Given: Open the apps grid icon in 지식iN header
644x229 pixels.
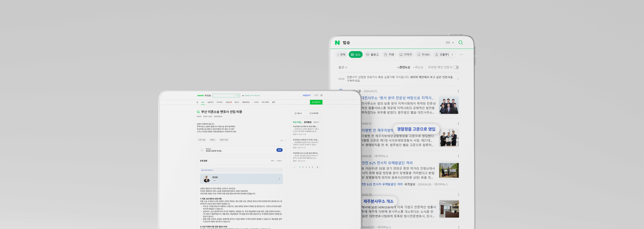Looking at the screenshot, I should click(321, 95).
